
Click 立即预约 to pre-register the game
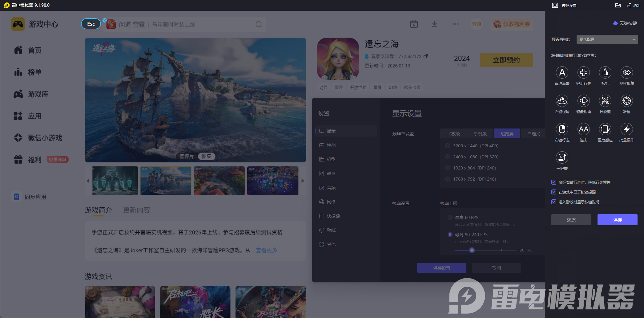pos(506,60)
